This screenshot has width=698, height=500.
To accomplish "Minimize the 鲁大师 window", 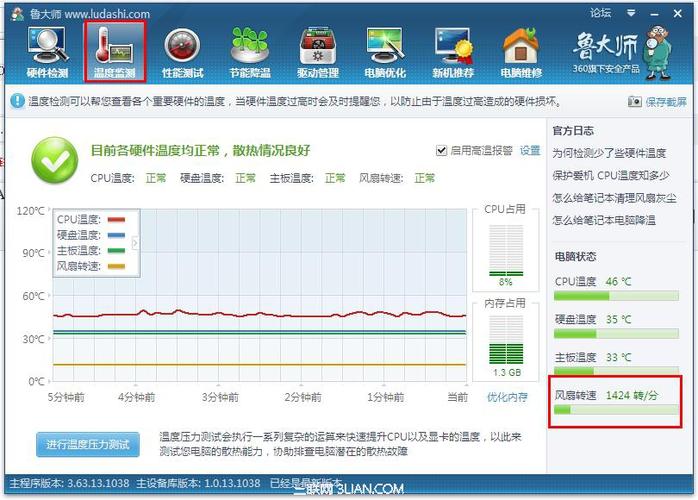I will pyautogui.click(x=654, y=14).
